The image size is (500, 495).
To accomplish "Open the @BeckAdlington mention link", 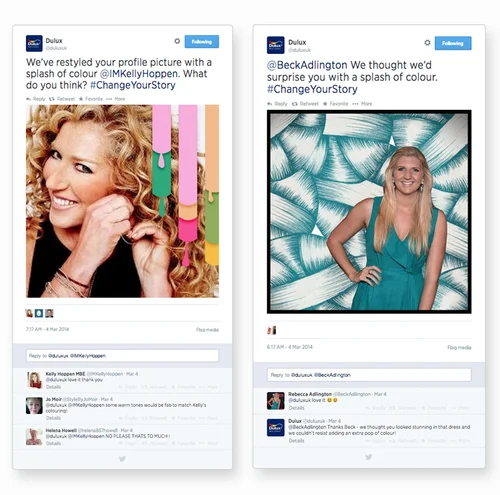I will (x=307, y=65).
